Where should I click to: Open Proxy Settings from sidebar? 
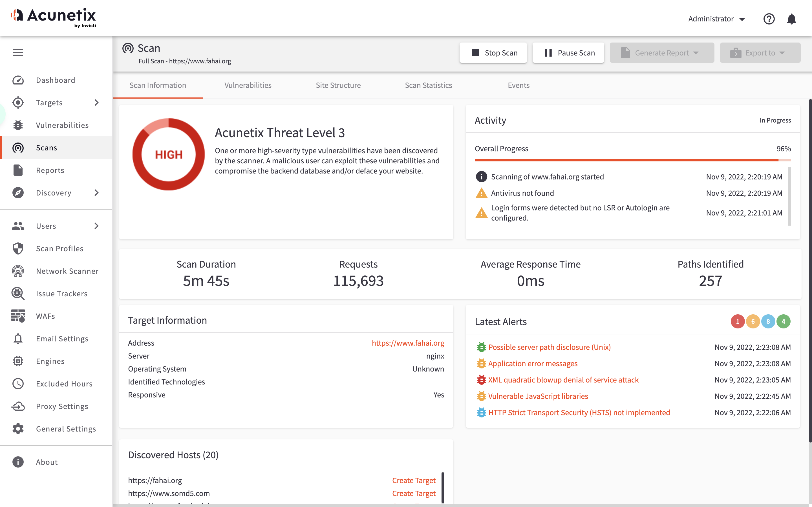click(x=62, y=406)
